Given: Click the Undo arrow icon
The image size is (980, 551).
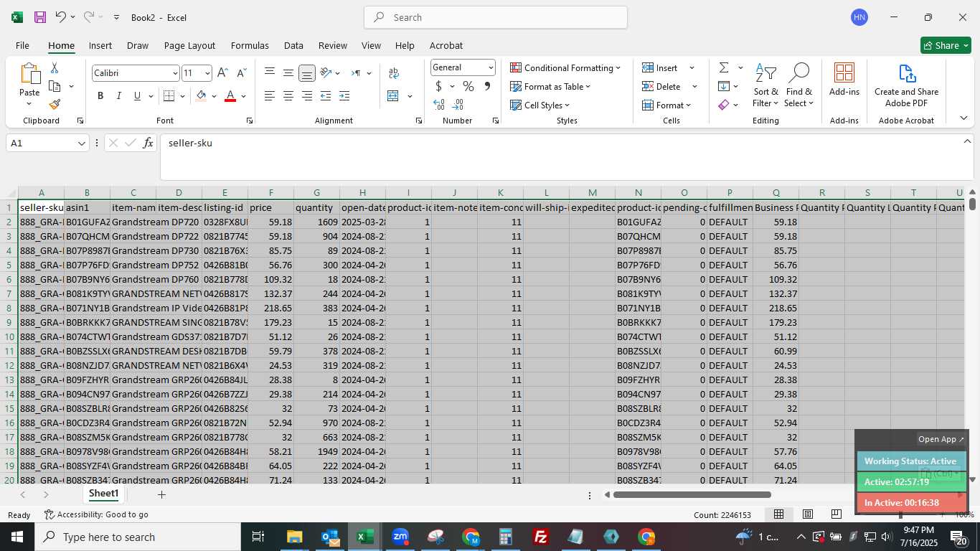Looking at the screenshot, I should 61,17.
